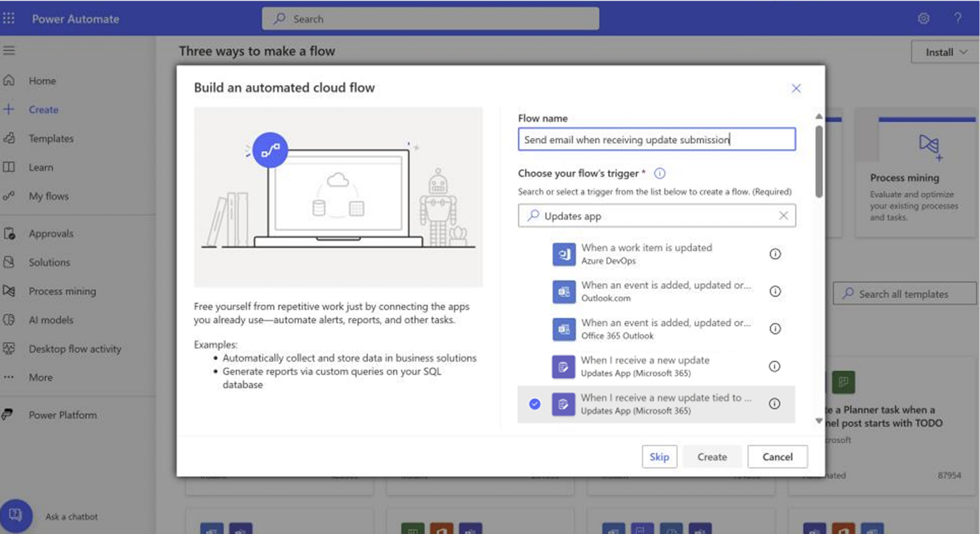Open AI models in the sidebar
Image resolution: width=980 pixels, height=534 pixels.
coord(49,319)
